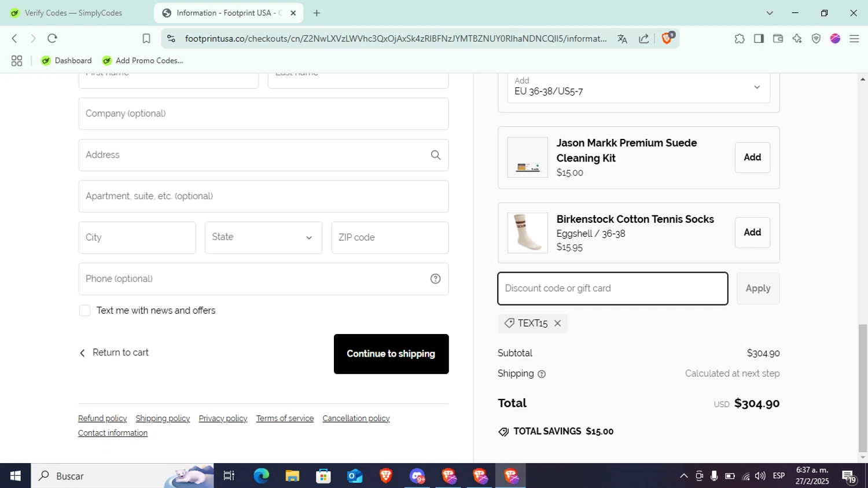Viewport: 868px width, 488px height.
Task: Click Discount code or gift card field
Action: 613,289
